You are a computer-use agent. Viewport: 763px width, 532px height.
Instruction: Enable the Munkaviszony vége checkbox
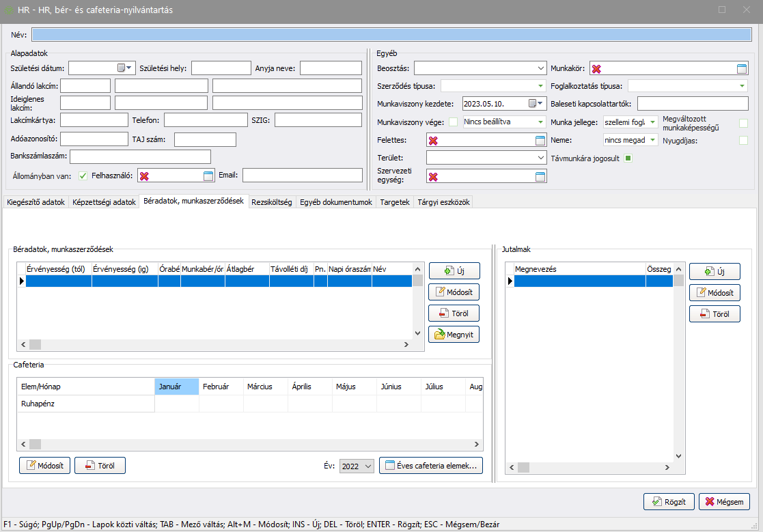453,122
